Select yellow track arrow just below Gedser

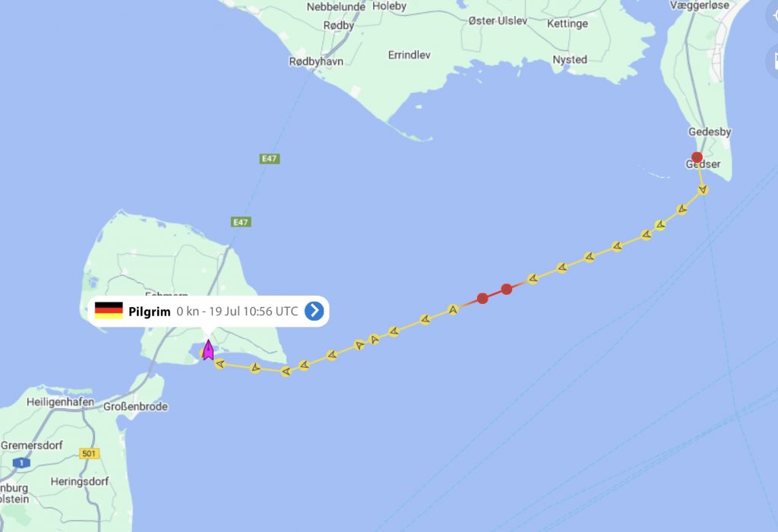pyautogui.click(x=703, y=189)
